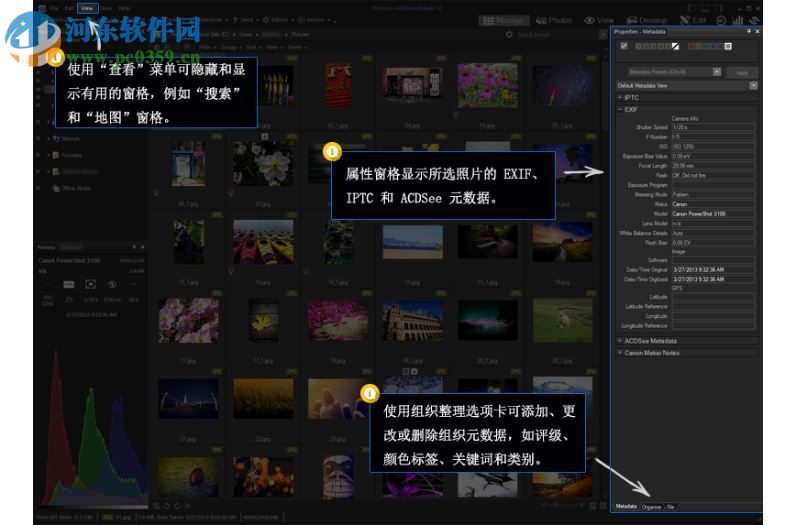The width and height of the screenshot is (796, 525).
Task: Select the purple coneflowers thumbnail
Action: (x=487, y=85)
